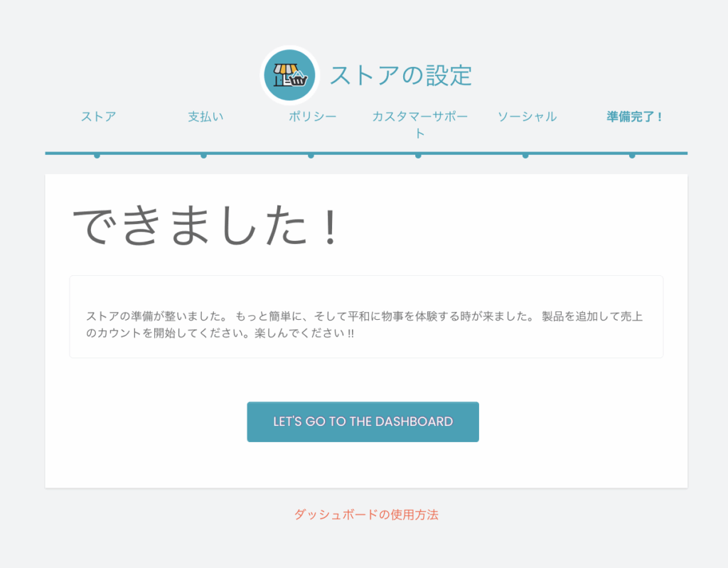
Task: Click the ストアの設定 title text
Action: [x=401, y=75]
